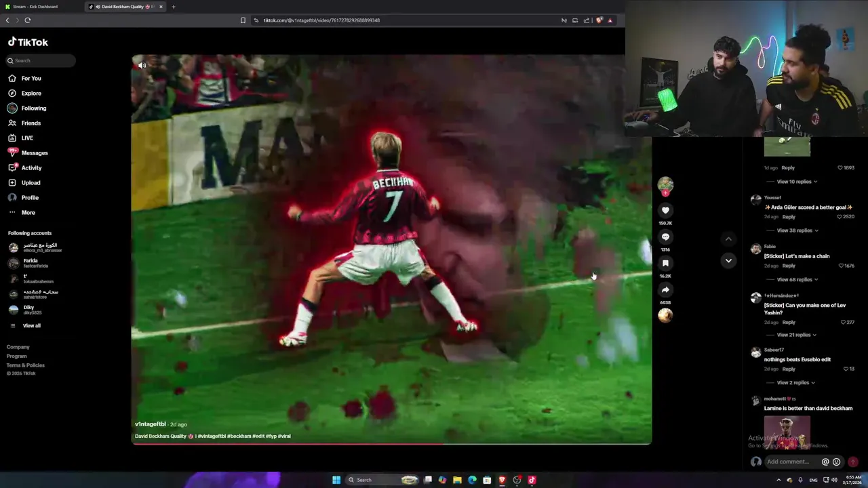Image resolution: width=868 pixels, height=488 pixels.
Task: Open the Program footer link
Action: [17, 356]
